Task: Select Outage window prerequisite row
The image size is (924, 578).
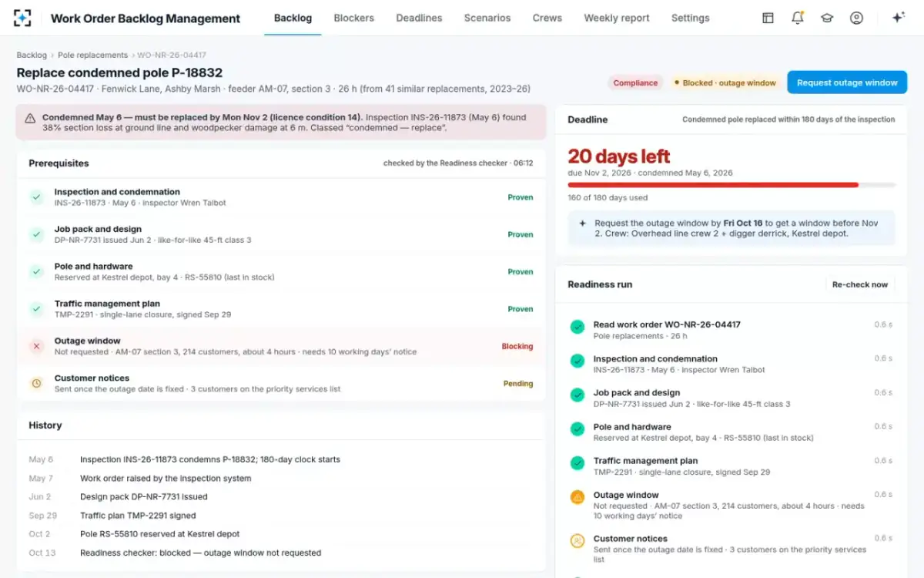Action: point(281,346)
